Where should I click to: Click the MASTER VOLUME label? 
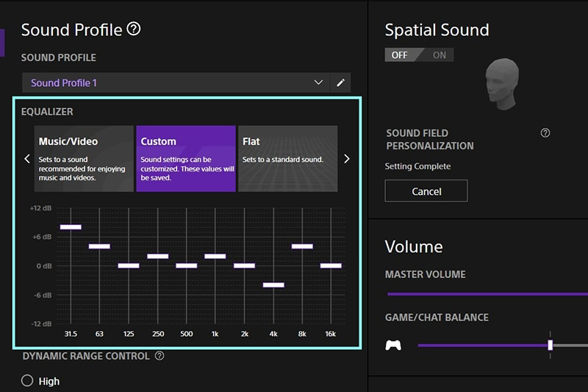point(426,274)
